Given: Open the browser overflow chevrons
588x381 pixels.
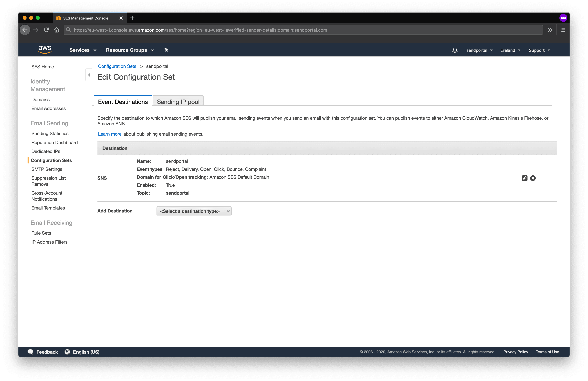Looking at the screenshot, I should point(550,30).
